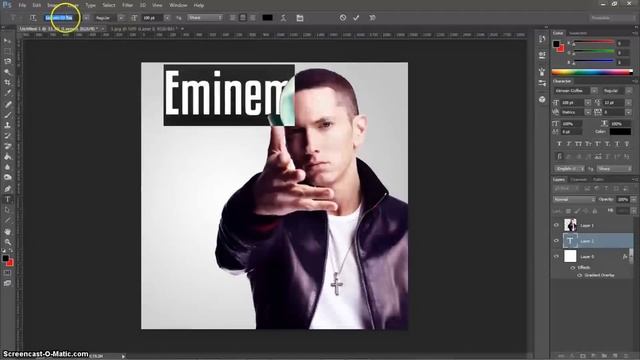
Task: Open the Edit menu
Action: coord(37,5)
